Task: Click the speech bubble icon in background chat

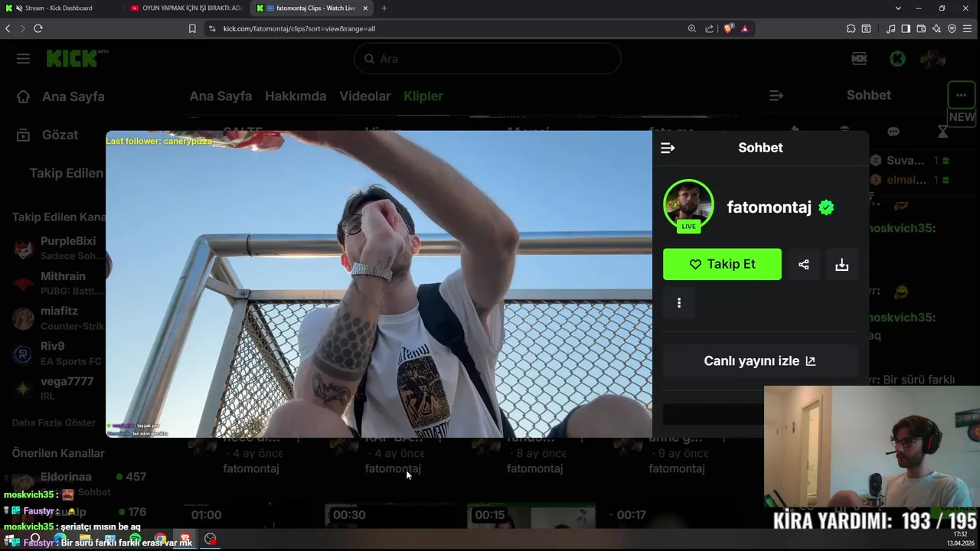Action: tap(893, 132)
